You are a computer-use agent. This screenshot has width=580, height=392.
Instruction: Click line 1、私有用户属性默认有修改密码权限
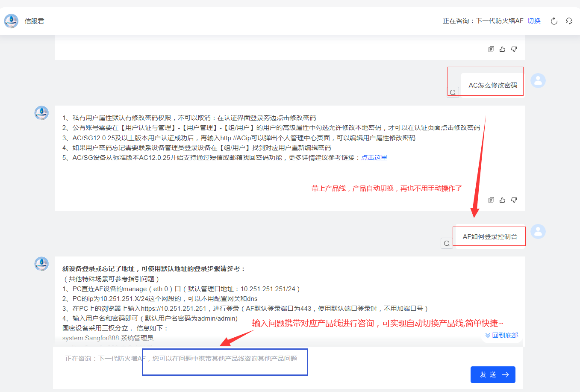point(189,118)
